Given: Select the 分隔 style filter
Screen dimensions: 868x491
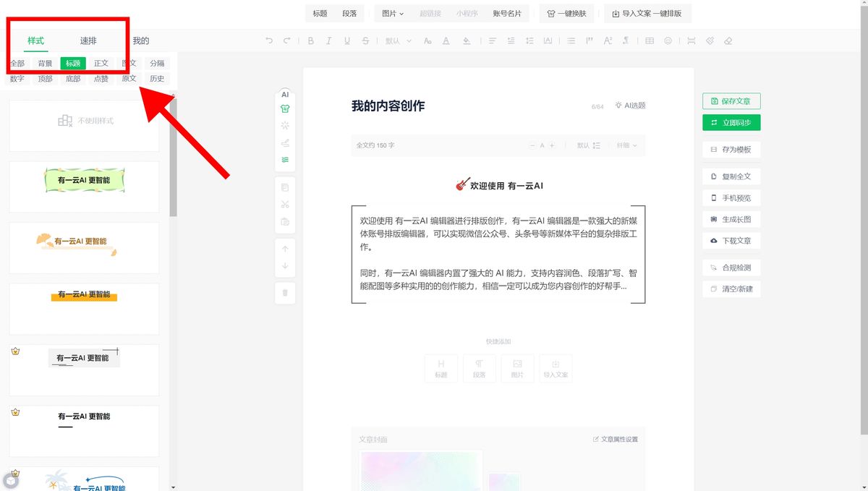Looking at the screenshot, I should [157, 64].
